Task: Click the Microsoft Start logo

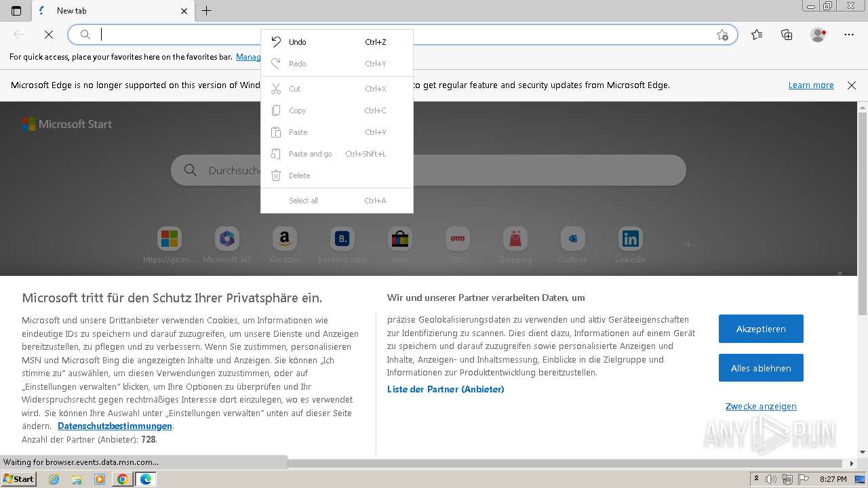Action: pos(66,124)
